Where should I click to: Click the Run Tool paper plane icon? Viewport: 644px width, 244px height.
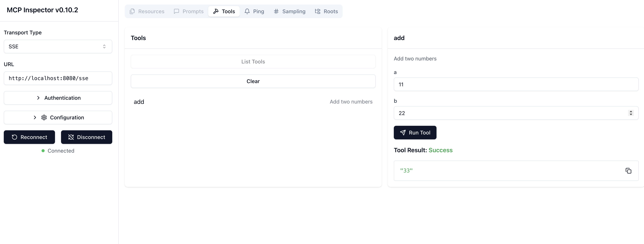pyautogui.click(x=403, y=133)
